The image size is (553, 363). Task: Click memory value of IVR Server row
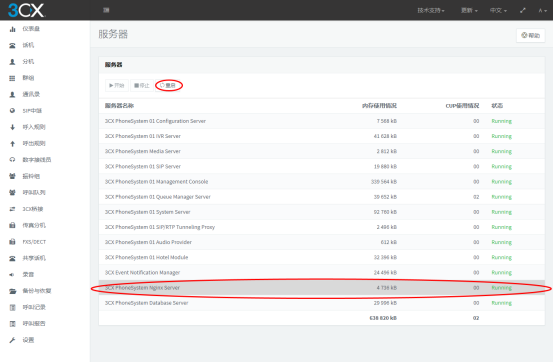pos(385,136)
